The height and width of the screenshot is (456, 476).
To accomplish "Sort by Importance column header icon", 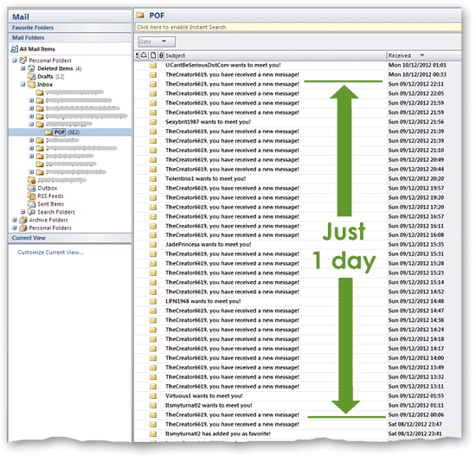I will (x=138, y=55).
